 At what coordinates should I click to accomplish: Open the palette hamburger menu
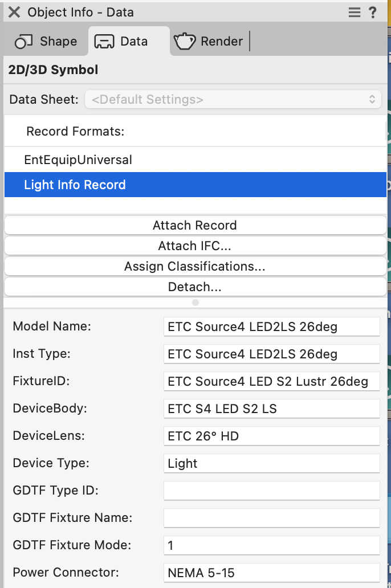pos(355,13)
